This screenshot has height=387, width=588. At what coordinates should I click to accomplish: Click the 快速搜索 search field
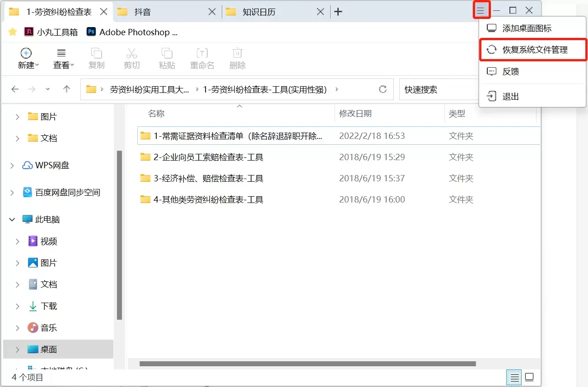tap(438, 89)
